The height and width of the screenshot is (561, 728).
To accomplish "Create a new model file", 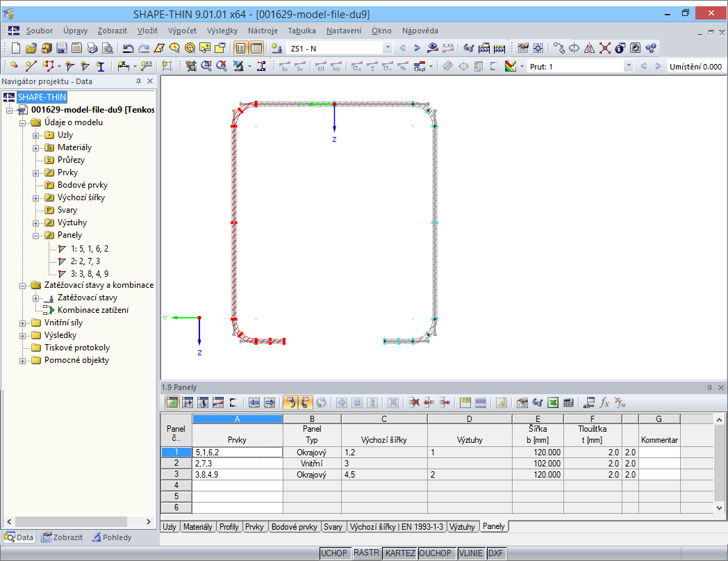I will coord(16,48).
